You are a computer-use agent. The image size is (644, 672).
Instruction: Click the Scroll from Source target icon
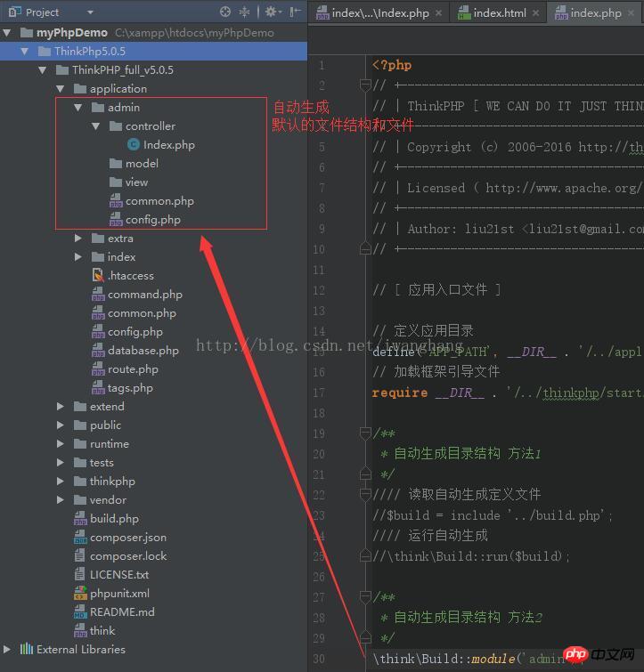(x=225, y=12)
